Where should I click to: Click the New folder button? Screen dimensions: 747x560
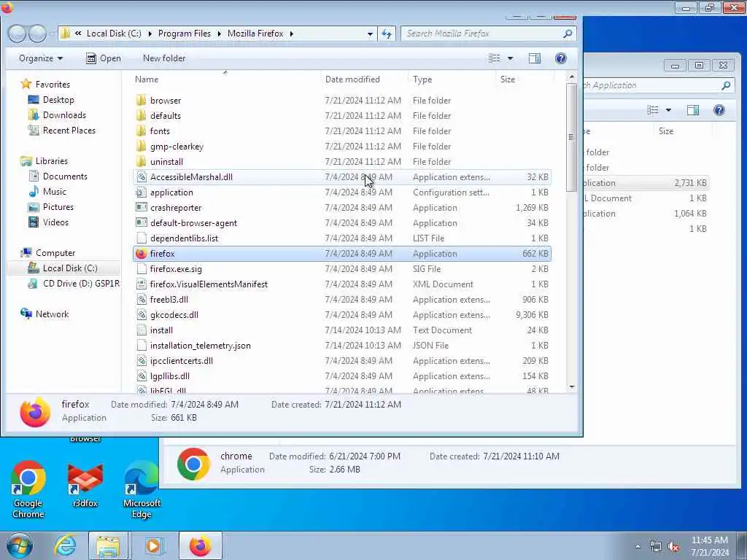[164, 58]
